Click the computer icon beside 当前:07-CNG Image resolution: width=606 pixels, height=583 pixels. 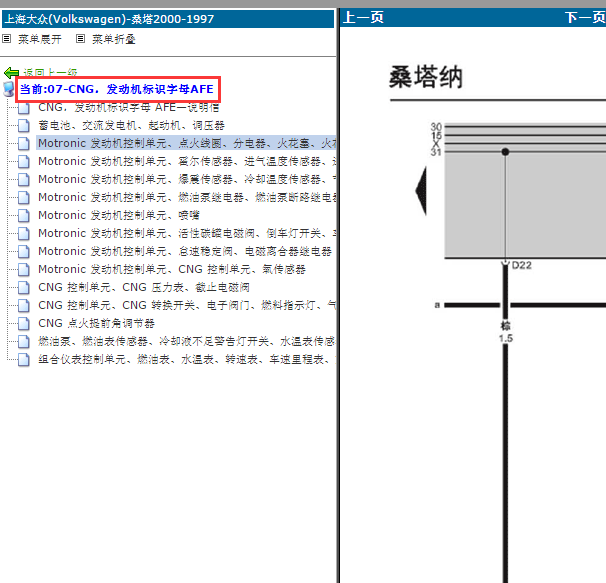coord(9,89)
